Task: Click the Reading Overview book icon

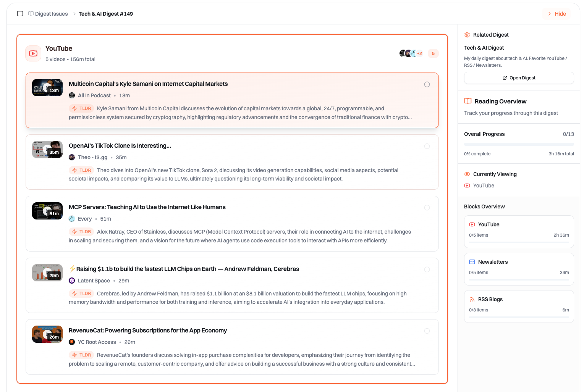Action: pyautogui.click(x=468, y=101)
